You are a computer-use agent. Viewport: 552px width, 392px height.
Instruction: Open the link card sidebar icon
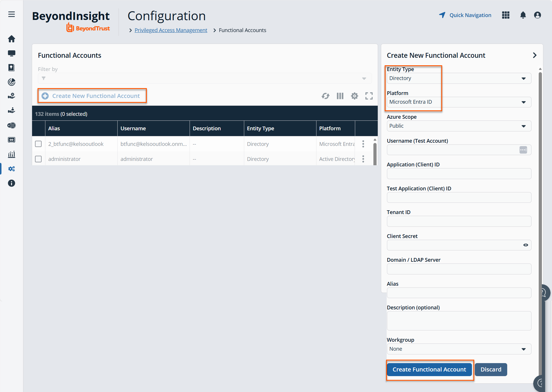pos(12,140)
